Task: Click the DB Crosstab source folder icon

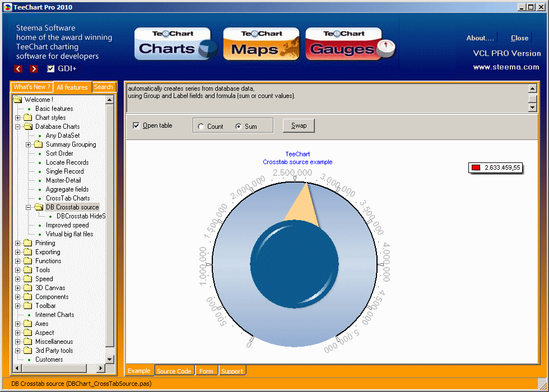Action: 39,207
